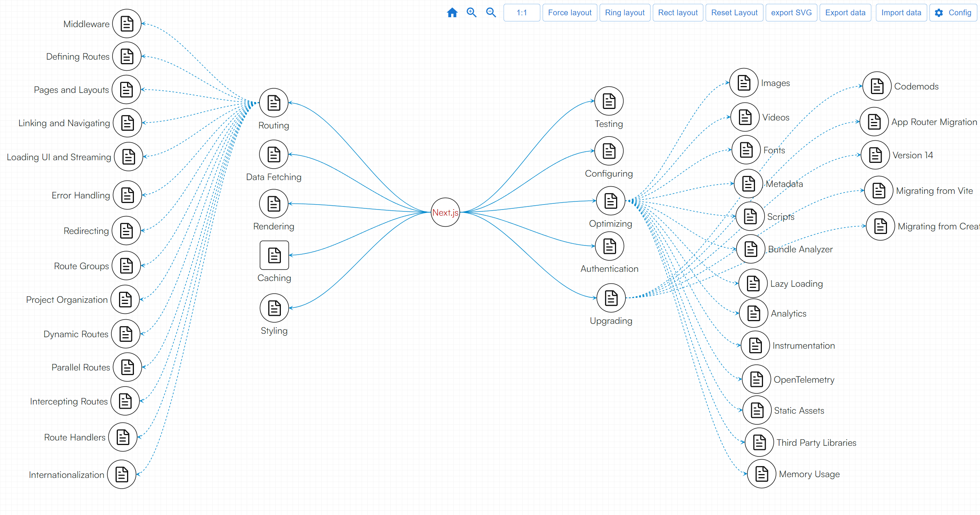Apply the Force layout
The height and width of the screenshot is (515, 980).
coord(569,13)
